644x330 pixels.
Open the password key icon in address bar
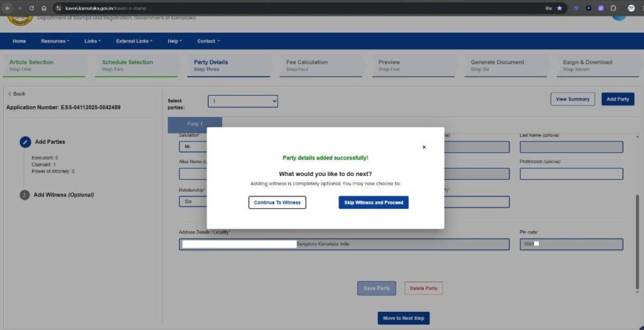point(548,8)
